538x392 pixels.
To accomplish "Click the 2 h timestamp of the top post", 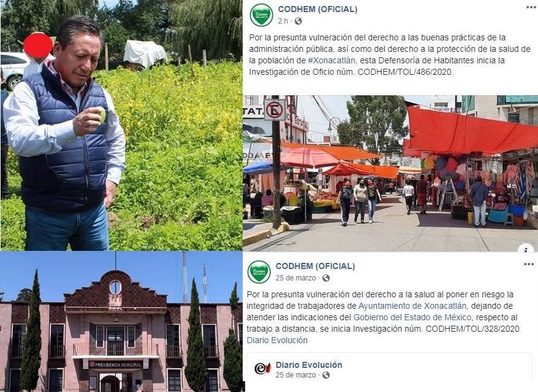I will (x=283, y=21).
